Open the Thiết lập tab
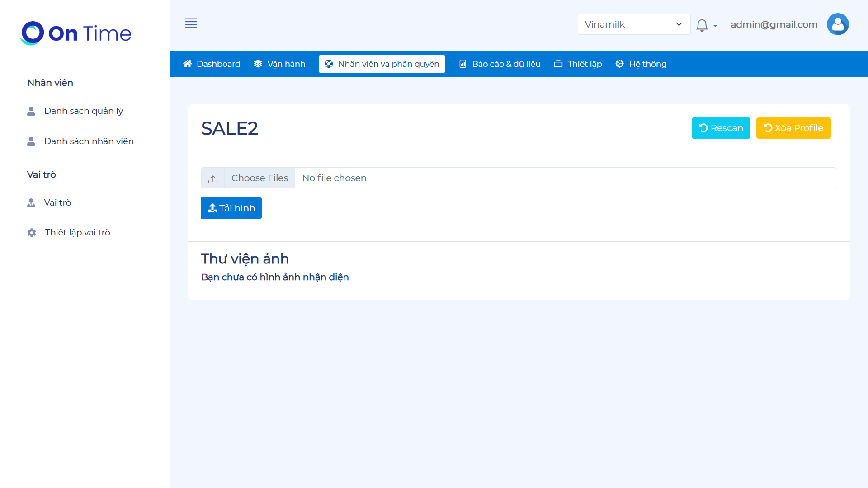 [x=578, y=64]
